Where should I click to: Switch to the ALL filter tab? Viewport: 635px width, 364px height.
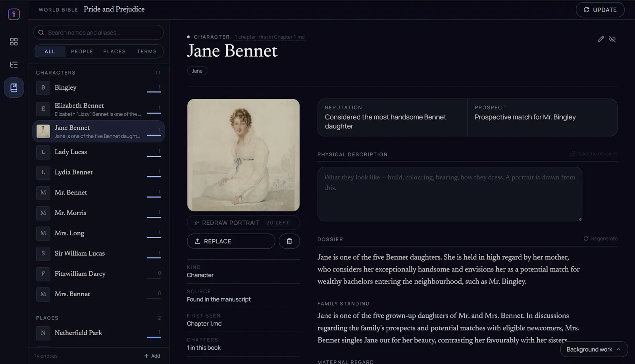click(x=50, y=52)
